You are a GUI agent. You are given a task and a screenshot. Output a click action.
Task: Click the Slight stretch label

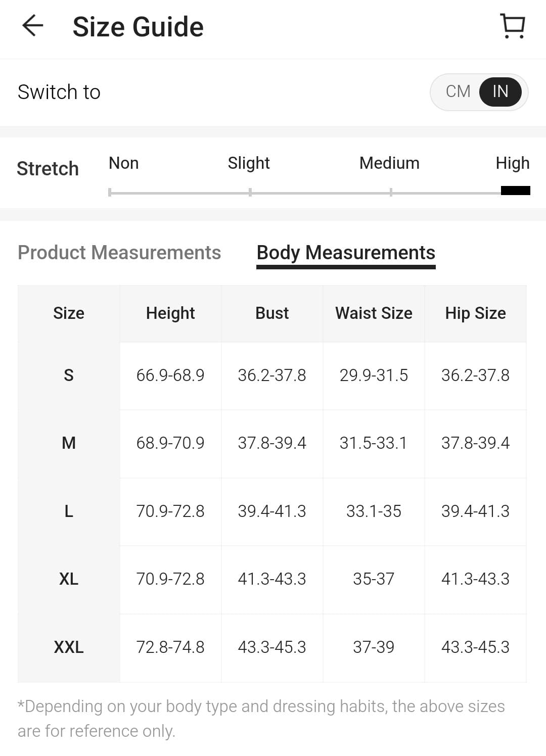[249, 163]
